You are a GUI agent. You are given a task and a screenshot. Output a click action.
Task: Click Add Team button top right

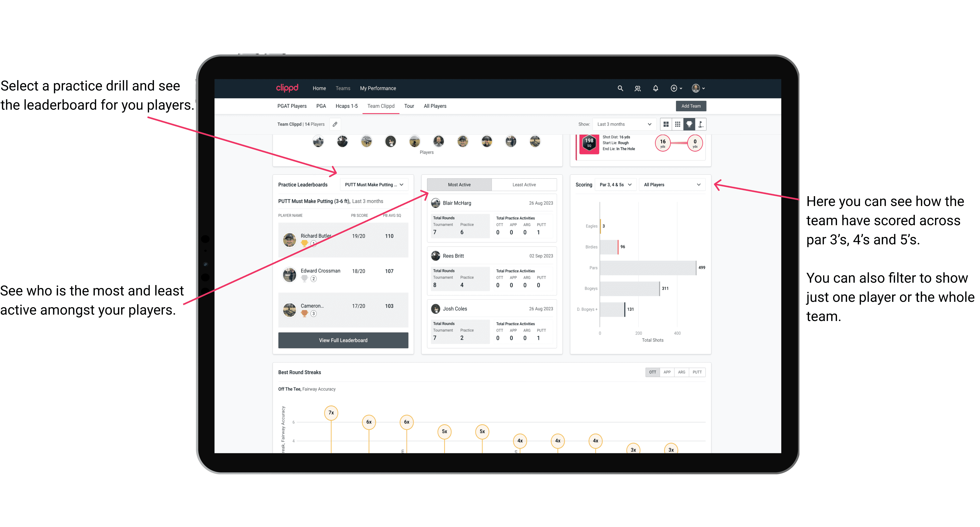click(x=691, y=106)
